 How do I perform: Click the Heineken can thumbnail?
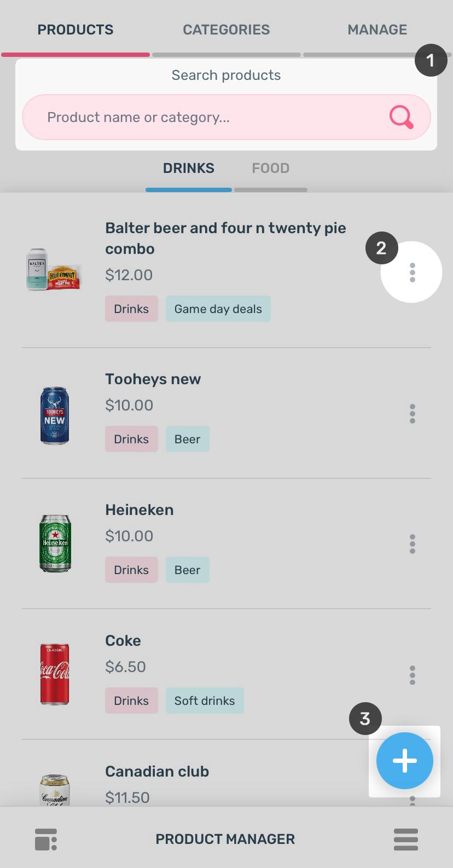[x=55, y=543]
